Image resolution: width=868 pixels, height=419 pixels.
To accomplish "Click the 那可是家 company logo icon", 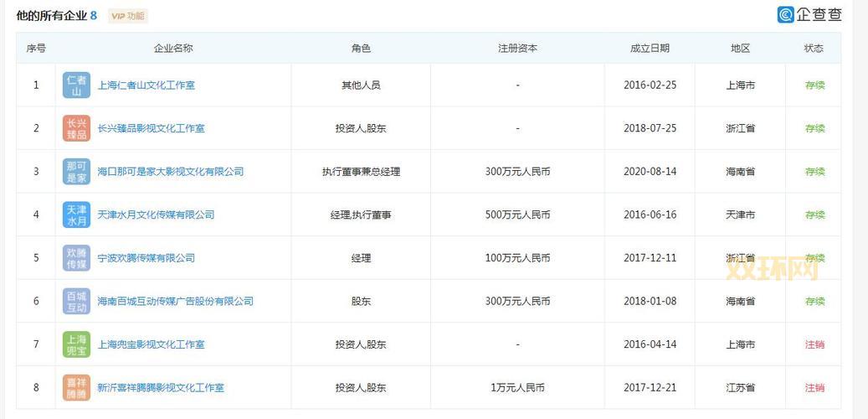I will point(76,172).
